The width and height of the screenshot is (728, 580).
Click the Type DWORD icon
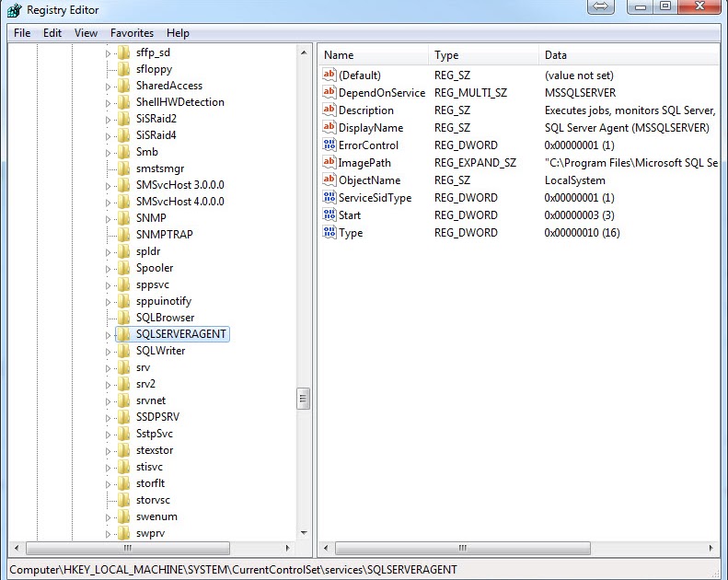tap(329, 232)
